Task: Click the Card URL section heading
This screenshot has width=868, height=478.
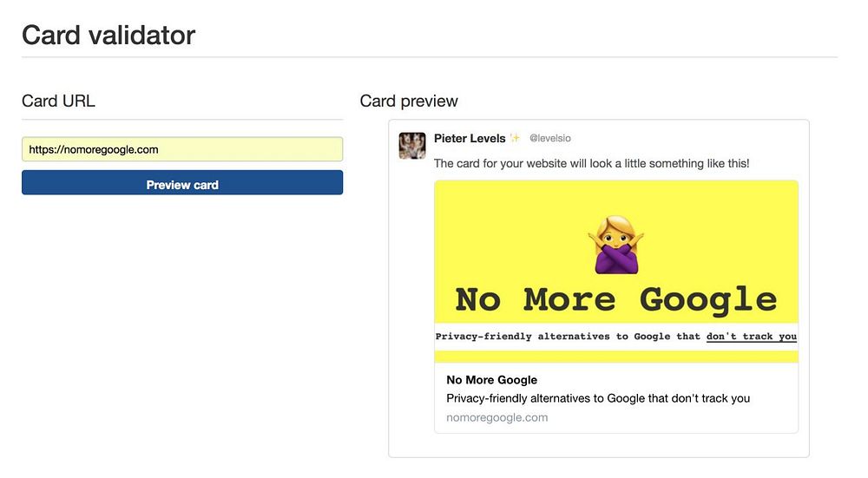Action: [x=58, y=101]
